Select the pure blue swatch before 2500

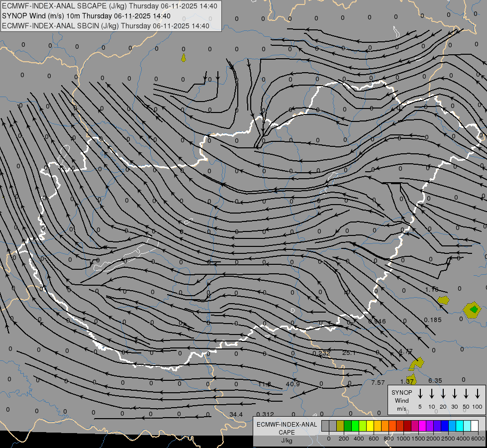click(x=445, y=426)
